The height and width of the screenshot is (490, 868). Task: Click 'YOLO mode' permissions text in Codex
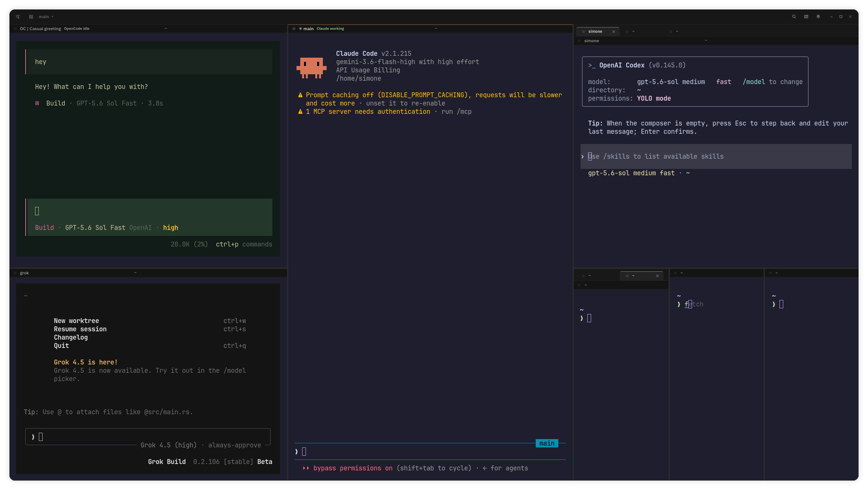[654, 98]
